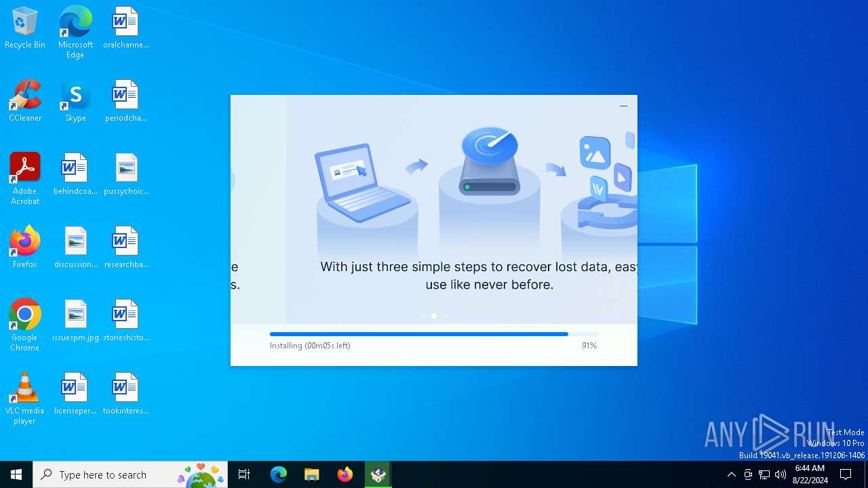Open Adobe Acrobat shortcut
868x488 pixels.
[24, 179]
